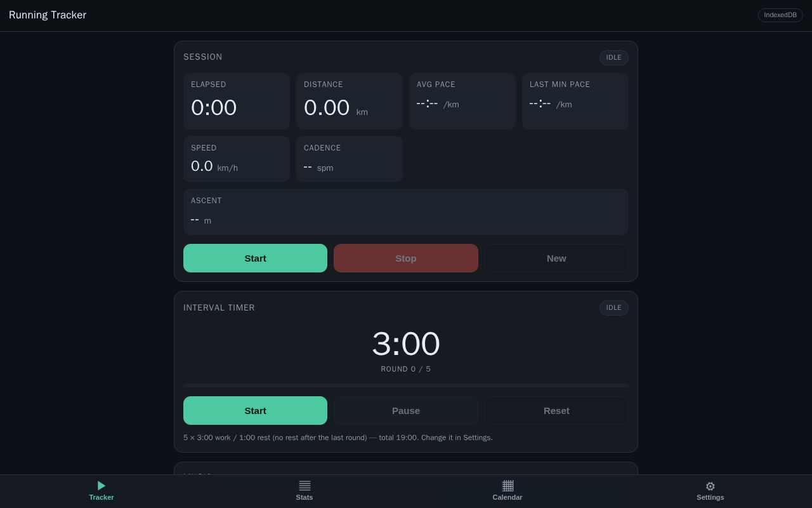Start the running session
Viewport: 812px width, 508px height.
click(255, 258)
